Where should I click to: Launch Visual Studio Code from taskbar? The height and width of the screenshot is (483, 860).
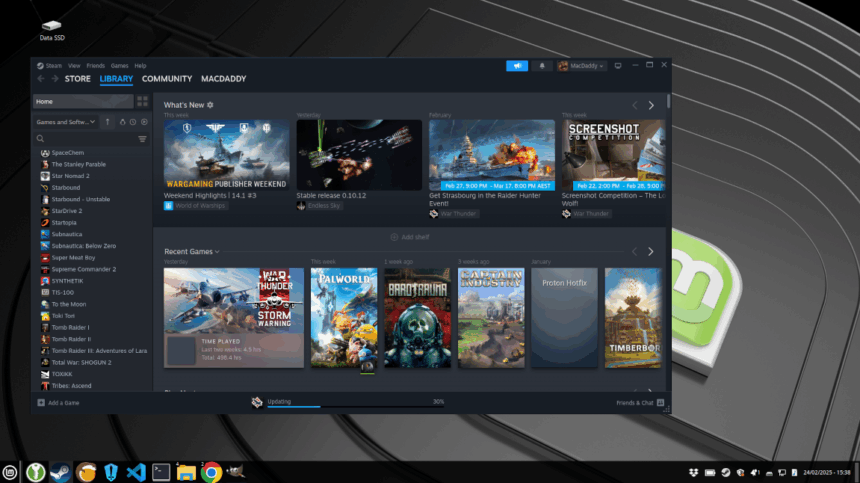[x=135, y=472]
